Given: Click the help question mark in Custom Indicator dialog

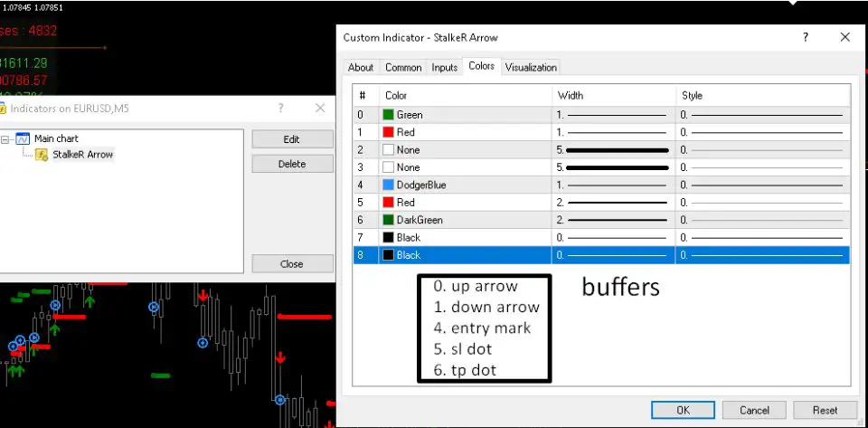Looking at the screenshot, I should [805, 37].
